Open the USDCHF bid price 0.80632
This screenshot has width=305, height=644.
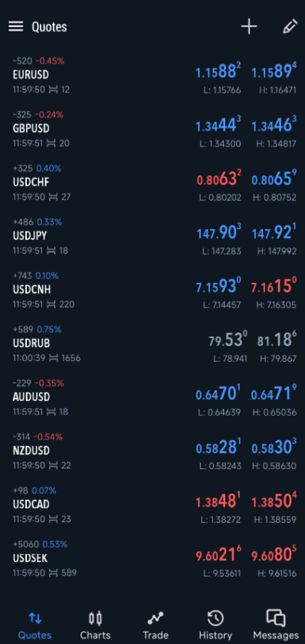(x=219, y=179)
